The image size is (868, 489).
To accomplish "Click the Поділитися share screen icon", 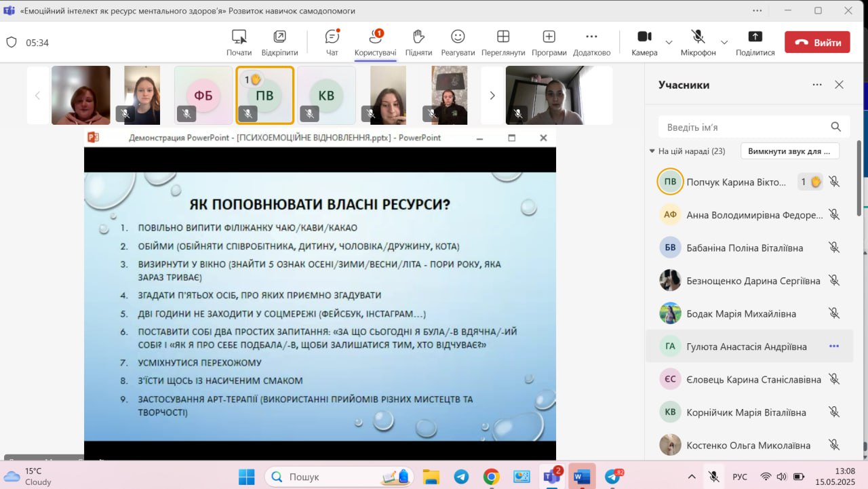I will pos(755,37).
